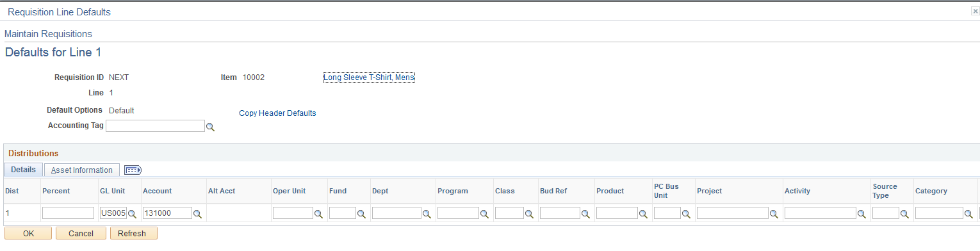Image resolution: width=980 pixels, height=251 pixels.
Task: Open Category lookup magnifier
Action: 969,214
